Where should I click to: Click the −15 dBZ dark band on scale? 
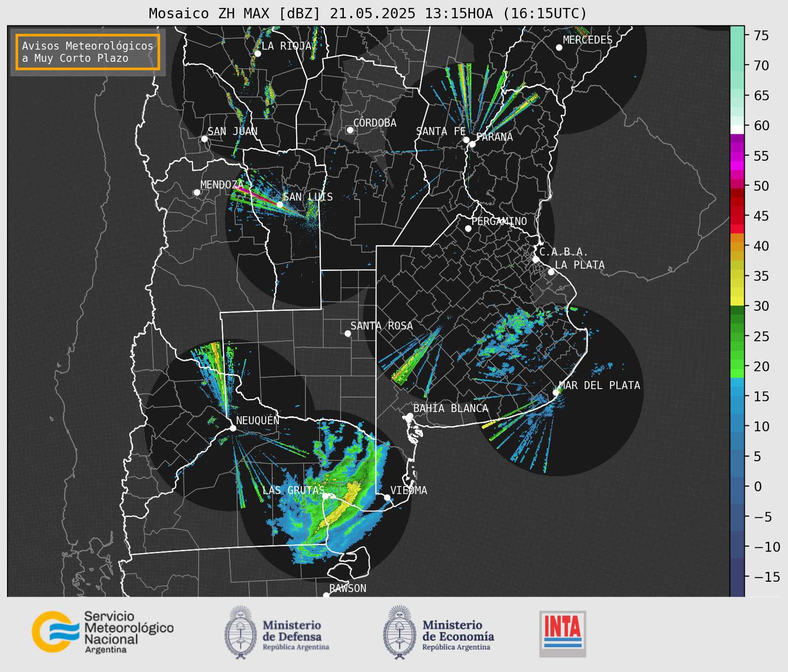737,577
